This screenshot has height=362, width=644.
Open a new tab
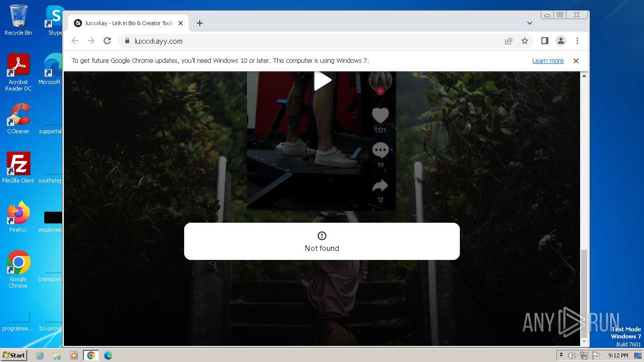pyautogui.click(x=200, y=23)
